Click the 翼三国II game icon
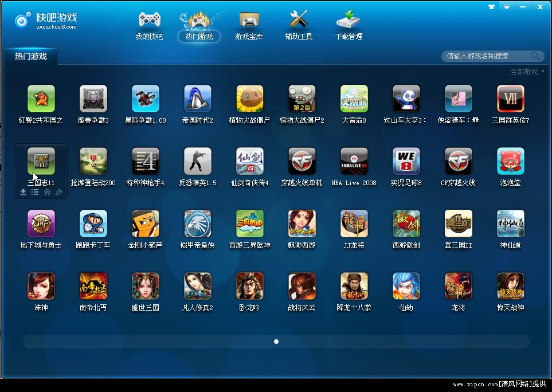Screen dimensions: 552x392 (459, 224)
